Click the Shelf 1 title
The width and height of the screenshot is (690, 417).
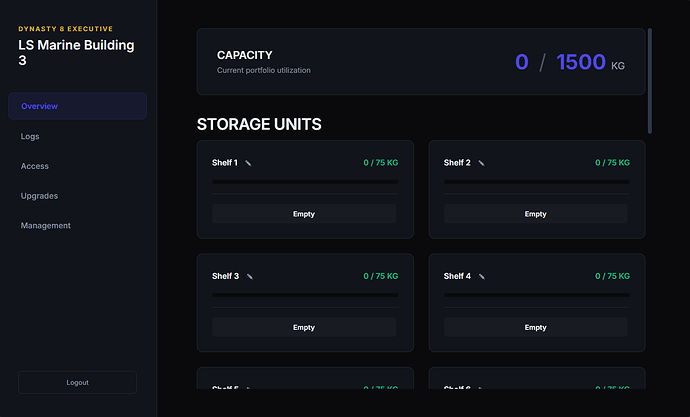(225, 163)
